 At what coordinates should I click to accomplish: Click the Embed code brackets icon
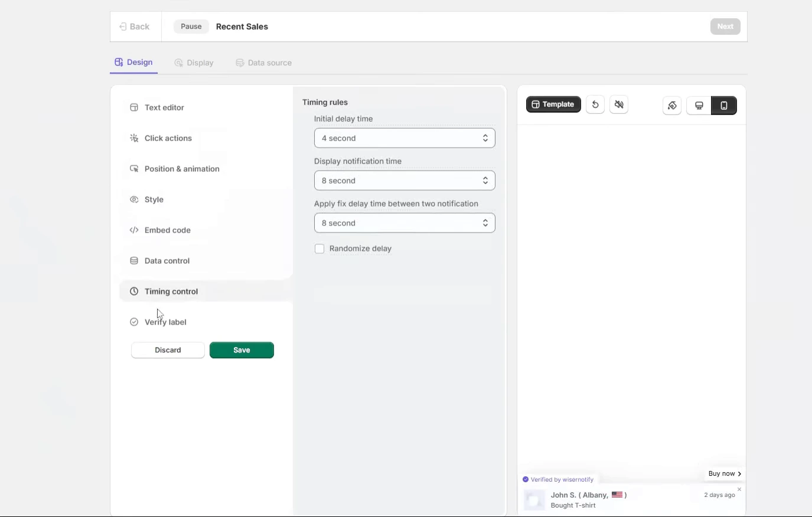(134, 230)
